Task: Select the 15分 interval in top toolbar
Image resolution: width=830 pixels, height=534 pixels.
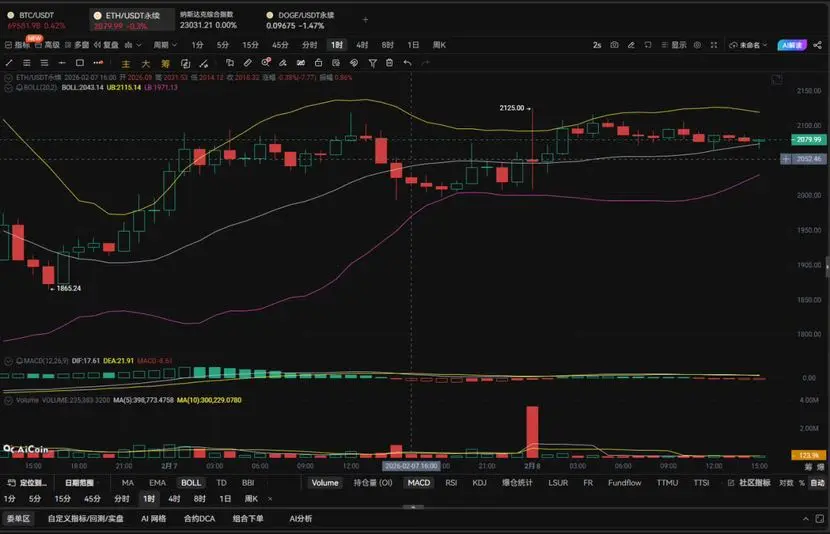Action: [250, 45]
